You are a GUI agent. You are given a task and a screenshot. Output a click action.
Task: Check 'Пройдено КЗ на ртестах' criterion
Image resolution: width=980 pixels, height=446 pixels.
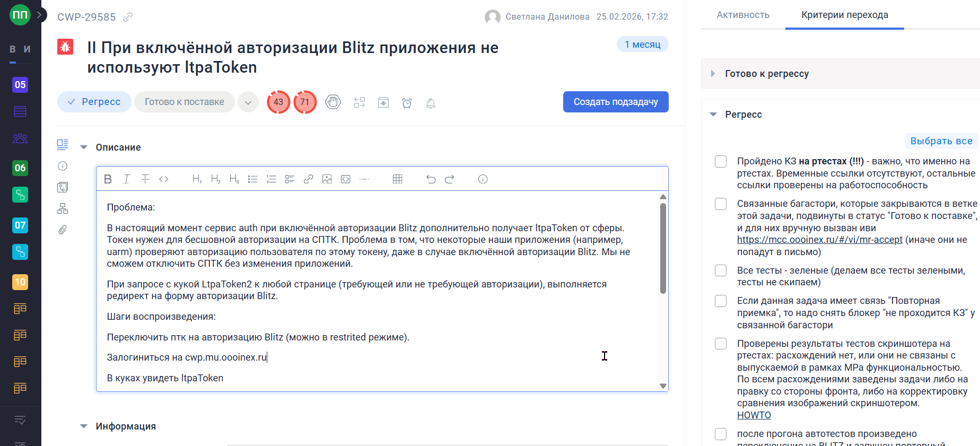tap(721, 161)
